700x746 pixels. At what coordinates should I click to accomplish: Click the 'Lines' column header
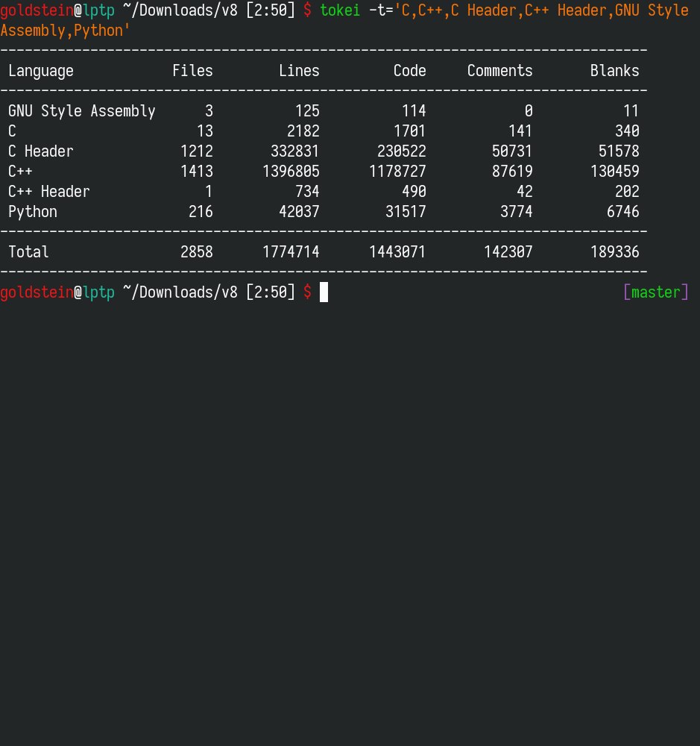[299, 70]
